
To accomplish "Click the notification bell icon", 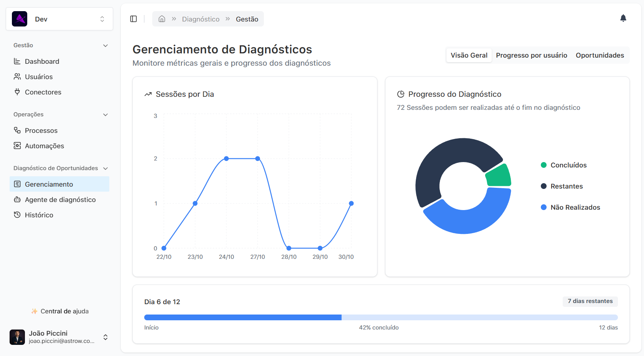I will 623,18.
